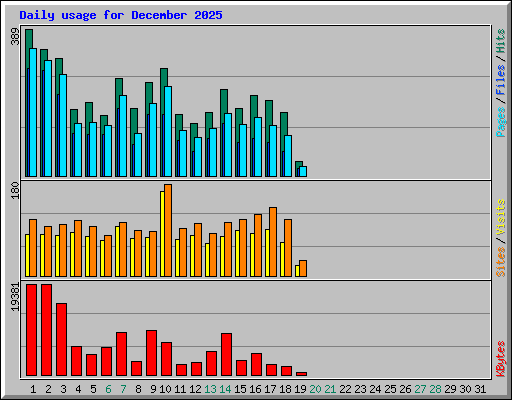The height and width of the screenshot is (400, 512).
Task: Click day 23 on the x-axis
Action: 360,389
